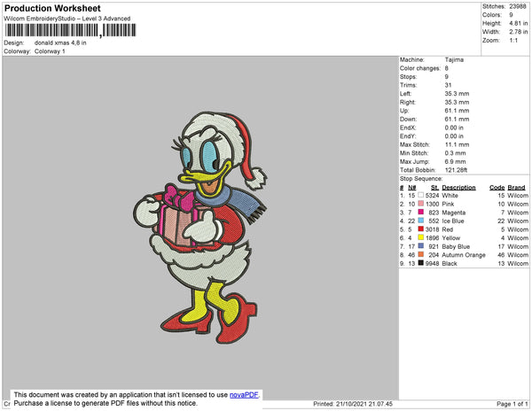Pick the Red thread swatch
This screenshot has width=532, height=411.
pos(421,229)
